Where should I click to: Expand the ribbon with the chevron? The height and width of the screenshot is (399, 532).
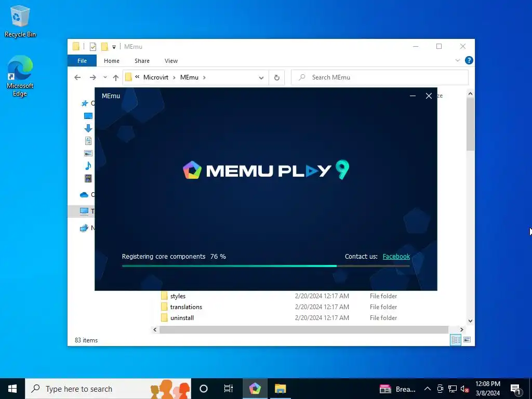(x=458, y=60)
